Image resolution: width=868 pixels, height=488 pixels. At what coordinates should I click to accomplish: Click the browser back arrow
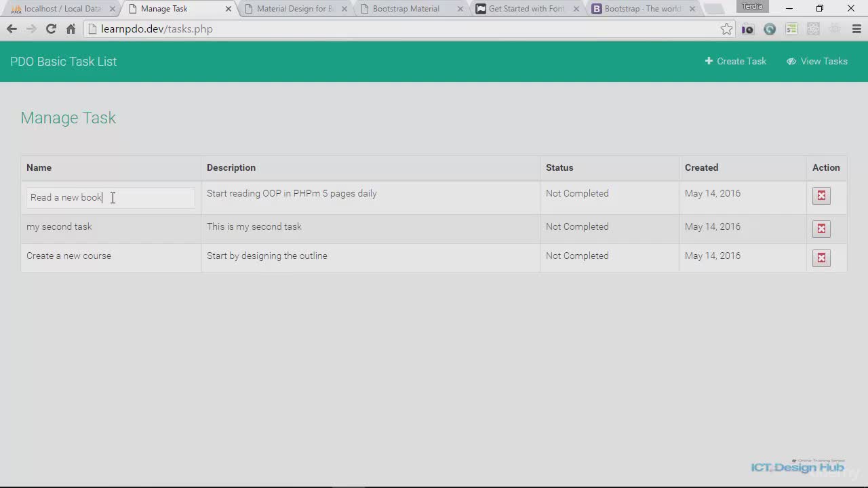(x=12, y=29)
